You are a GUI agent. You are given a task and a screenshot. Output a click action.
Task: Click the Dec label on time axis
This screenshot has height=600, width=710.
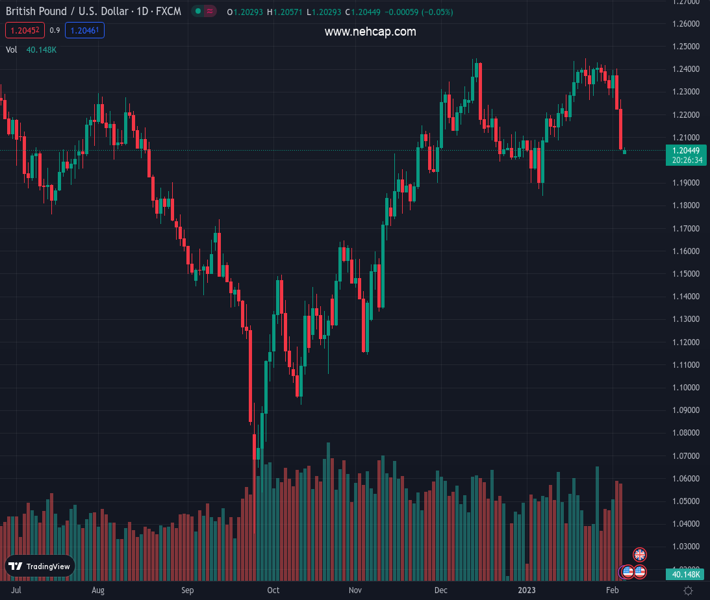point(440,591)
